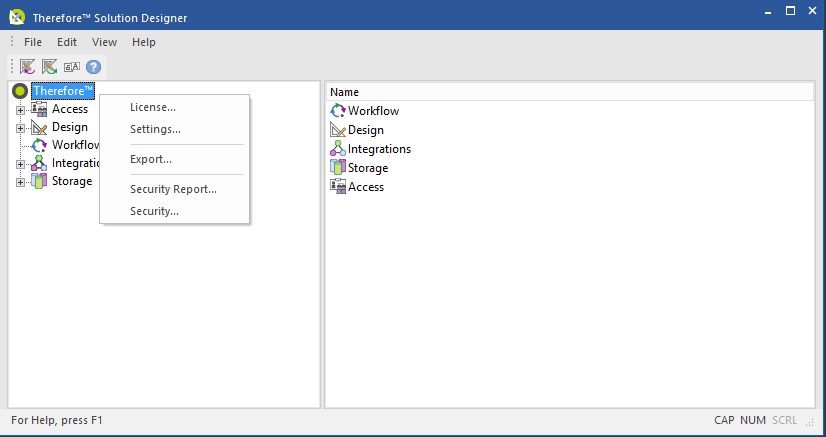Click the Workflow cycle icon in tree
826x437 pixels.
pyautogui.click(x=39, y=145)
